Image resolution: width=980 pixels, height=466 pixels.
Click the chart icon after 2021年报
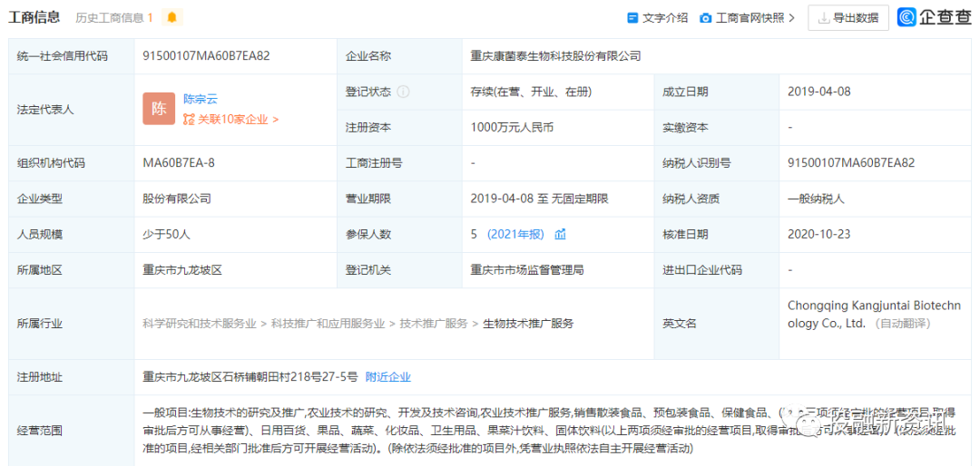(560, 234)
